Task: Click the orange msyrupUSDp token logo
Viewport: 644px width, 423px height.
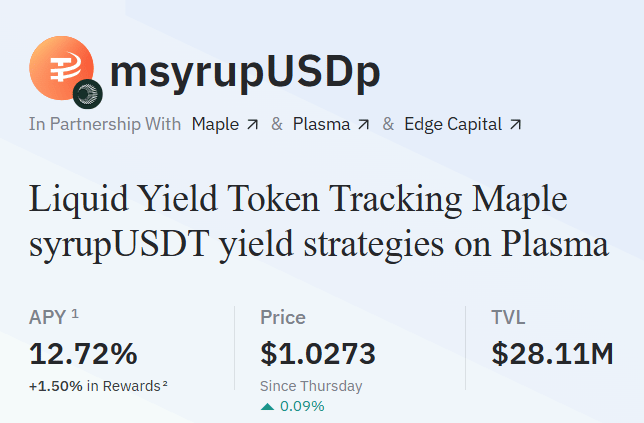Action: pos(61,68)
